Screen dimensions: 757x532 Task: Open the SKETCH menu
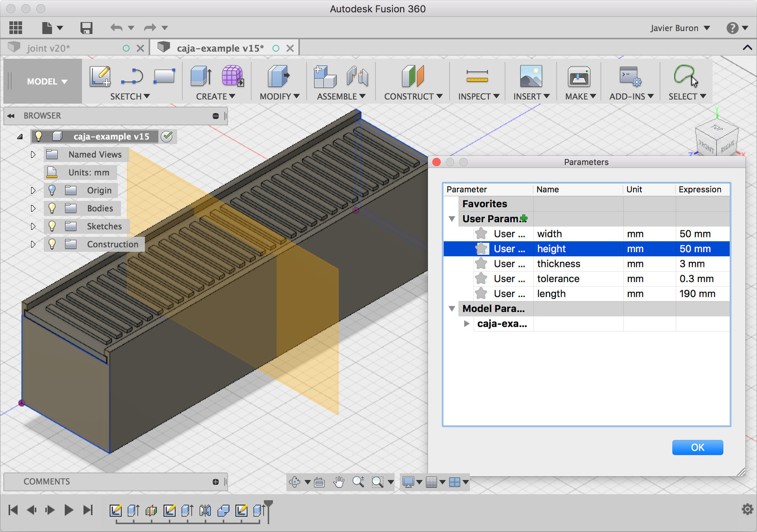point(130,97)
